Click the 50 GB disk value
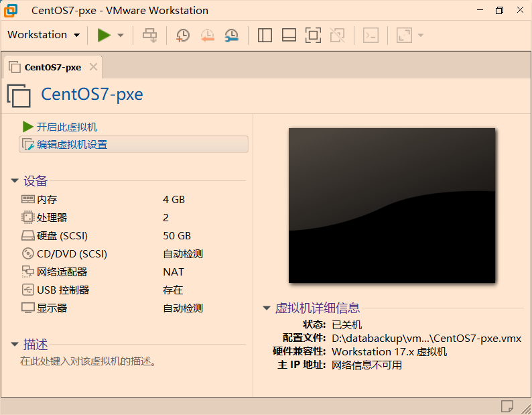The image size is (532, 415). (177, 236)
